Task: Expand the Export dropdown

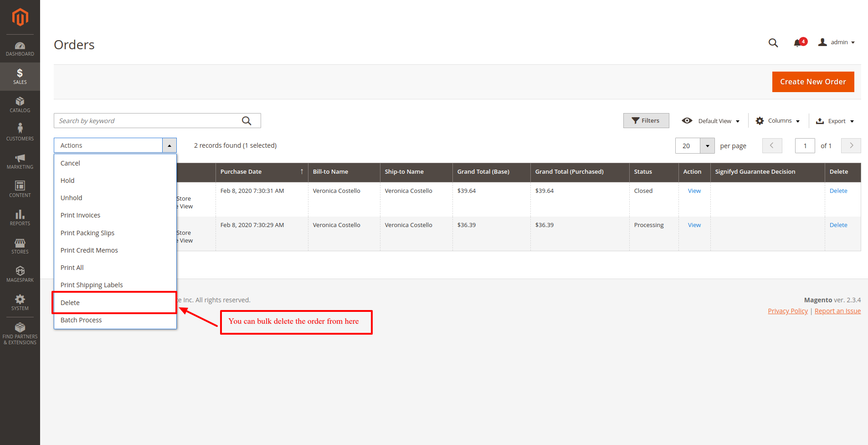Action: pos(835,121)
